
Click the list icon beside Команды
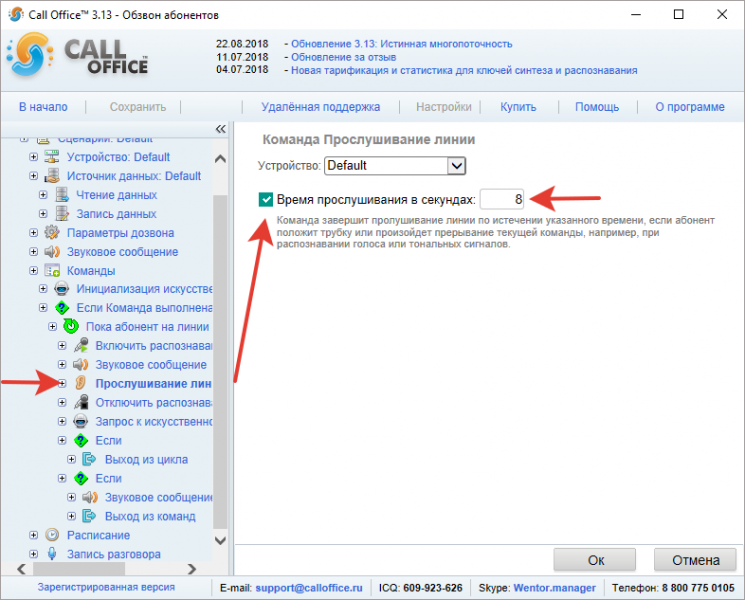coord(52,270)
